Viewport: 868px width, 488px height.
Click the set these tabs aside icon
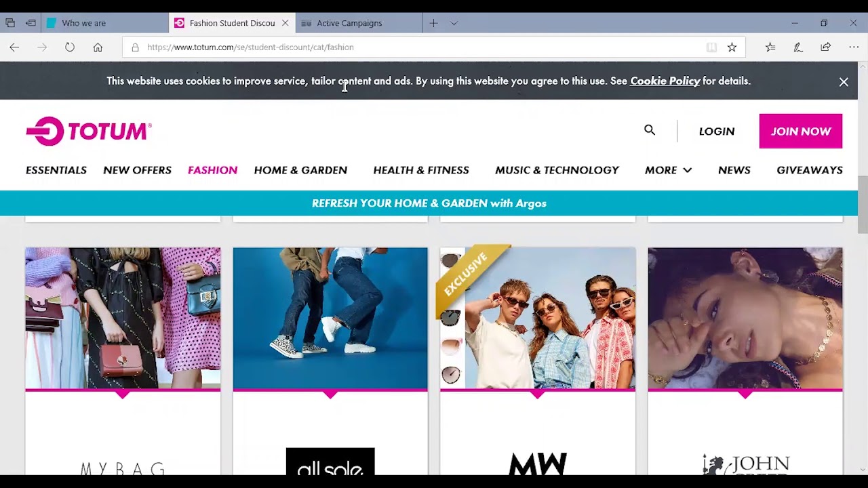(x=31, y=23)
